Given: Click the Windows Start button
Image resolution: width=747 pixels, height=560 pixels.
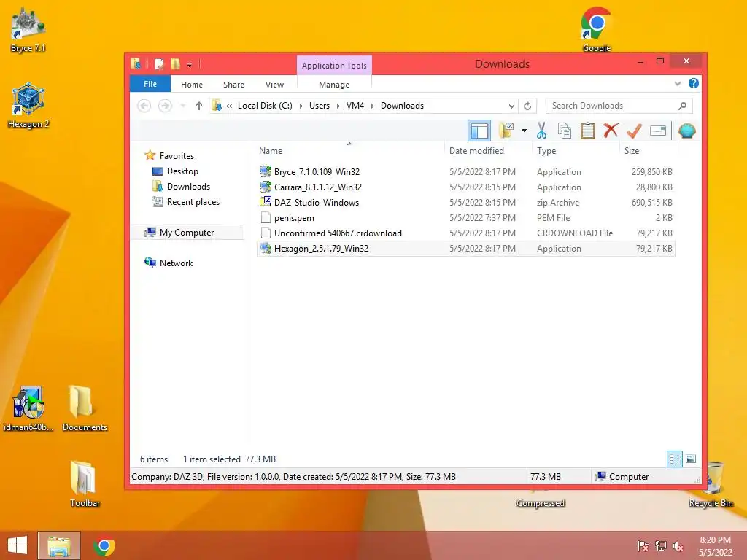Looking at the screenshot, I should pos(18,545).
